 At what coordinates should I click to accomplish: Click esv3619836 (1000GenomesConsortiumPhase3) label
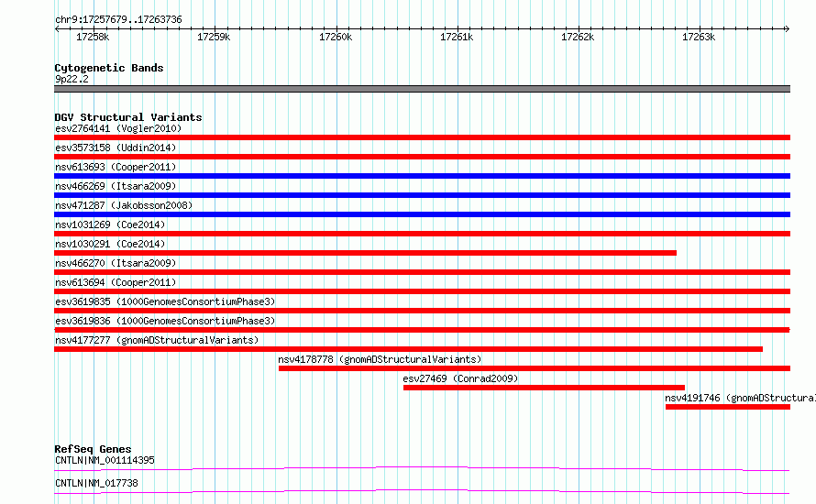(165, 321)
